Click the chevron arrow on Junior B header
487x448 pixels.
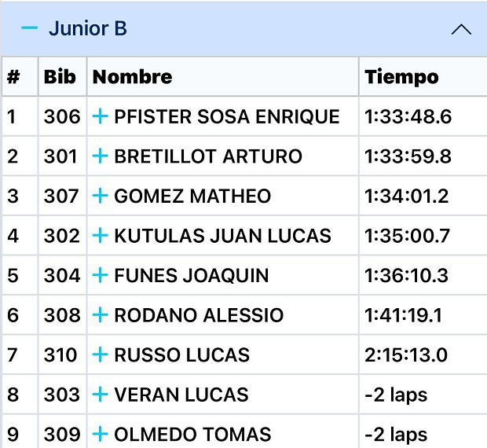[461, 30]
